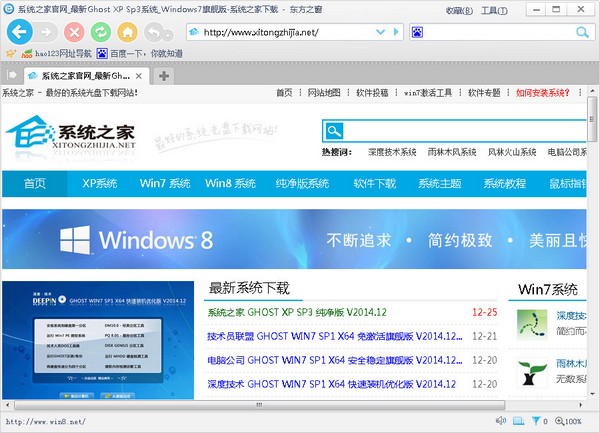The image size is (600, 433).
Task: Click favorites star icon on bookmarks bar
Action: tap(11, 53)
